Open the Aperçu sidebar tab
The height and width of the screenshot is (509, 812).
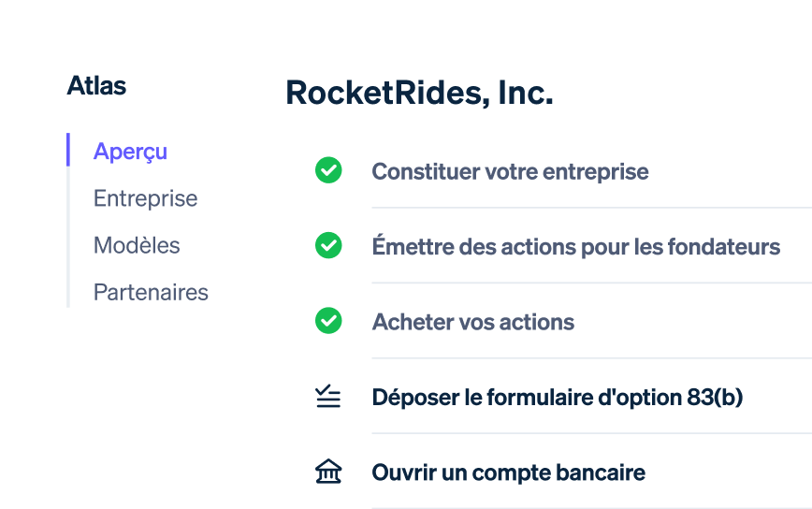click(x=130, y=152)
